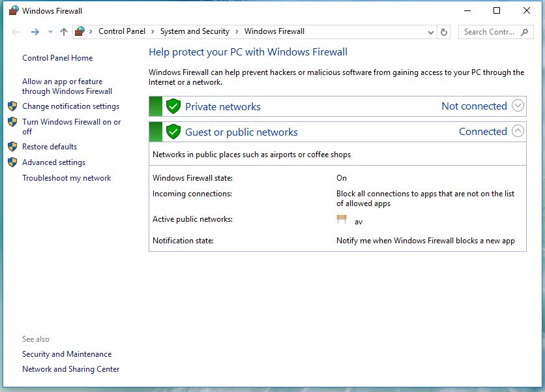This screenshot has width=545, height=392.
Task: Click the search magnifier icon
Action: (x=525, y=31)
